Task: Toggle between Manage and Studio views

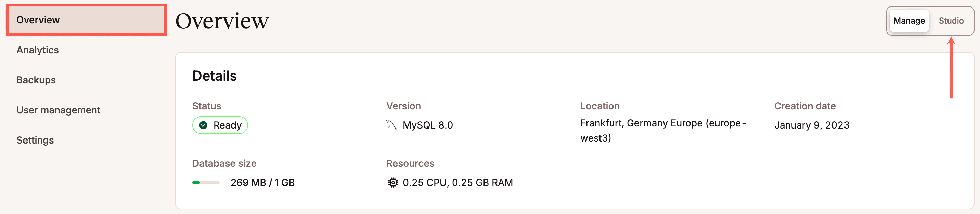Action: (x=930, y=21)
